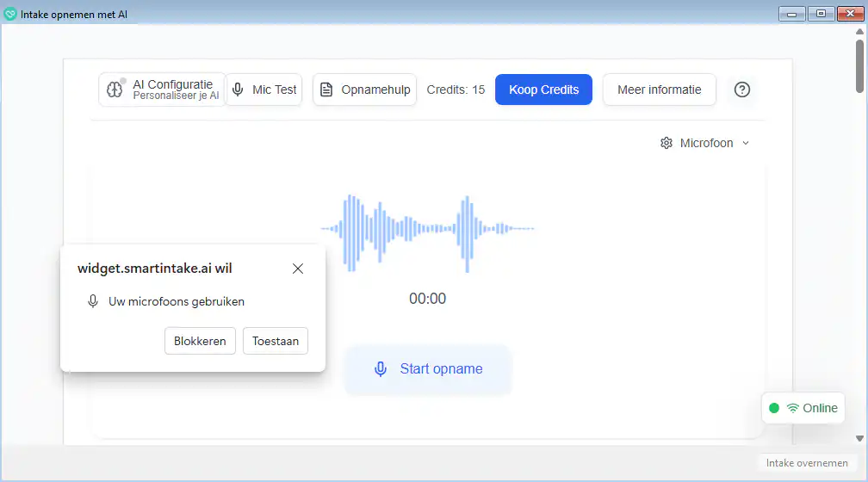
Task: Click Blokkeren to deny microphone access
Action: click(200, 341)
